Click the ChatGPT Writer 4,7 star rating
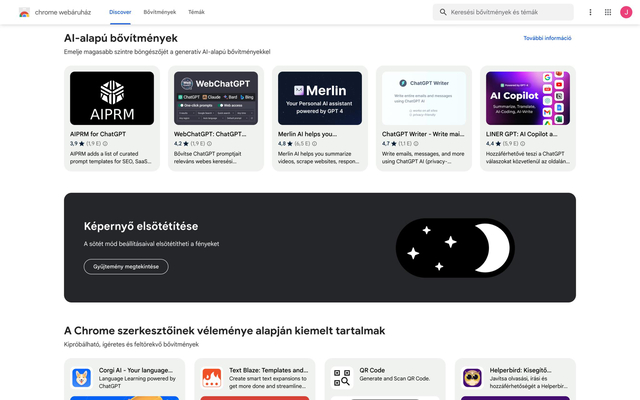The image size is (640, 400). pos(389,144)
